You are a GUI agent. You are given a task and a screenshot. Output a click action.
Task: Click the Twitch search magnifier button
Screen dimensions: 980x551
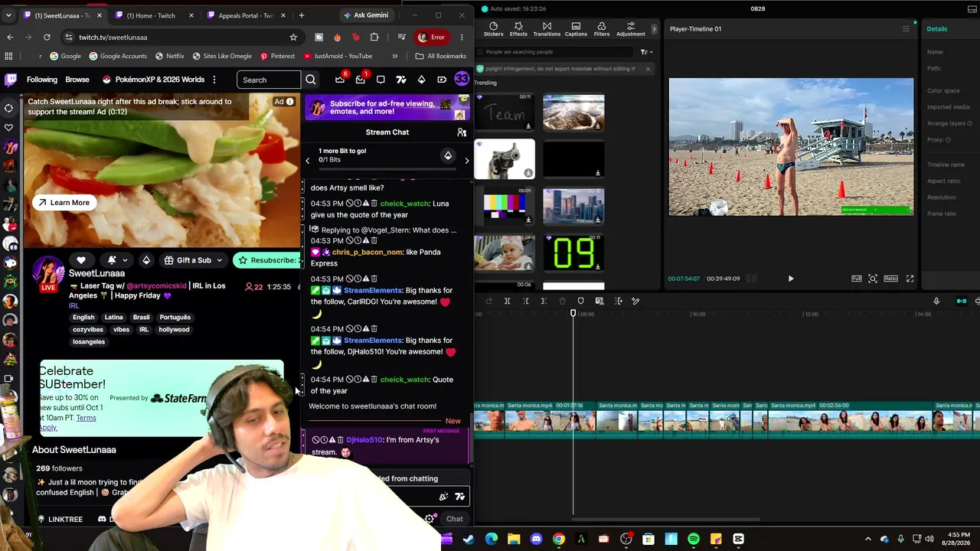(x=310, y=80)
